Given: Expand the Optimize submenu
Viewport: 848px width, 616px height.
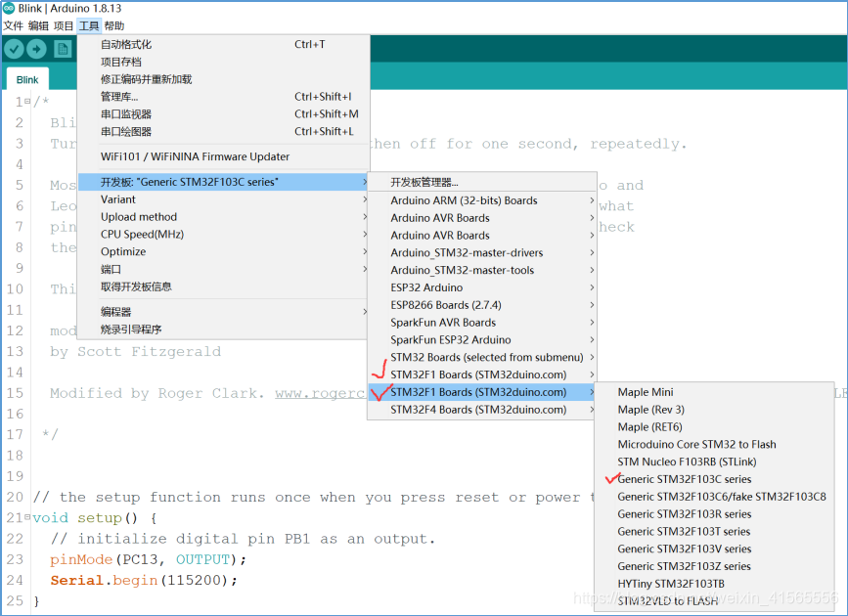Looking at the screenshot, I should click(224, 251).
